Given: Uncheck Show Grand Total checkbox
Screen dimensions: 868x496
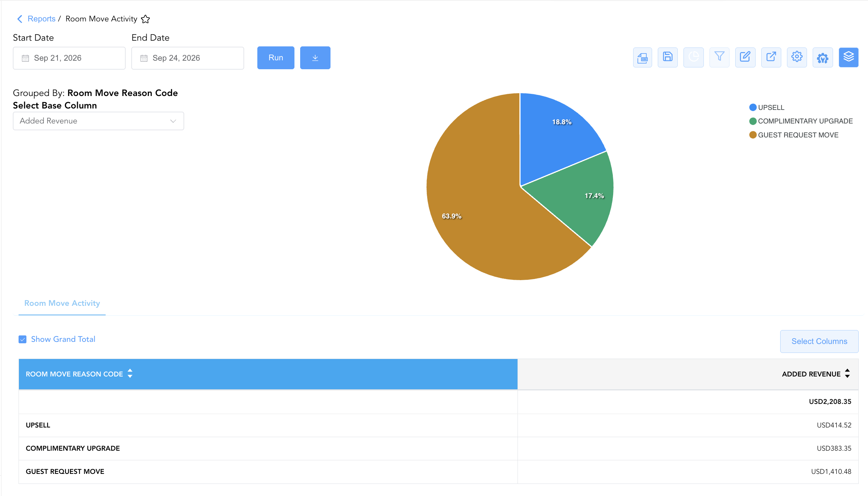Looking at the screenshot, I should coord(22,339).
